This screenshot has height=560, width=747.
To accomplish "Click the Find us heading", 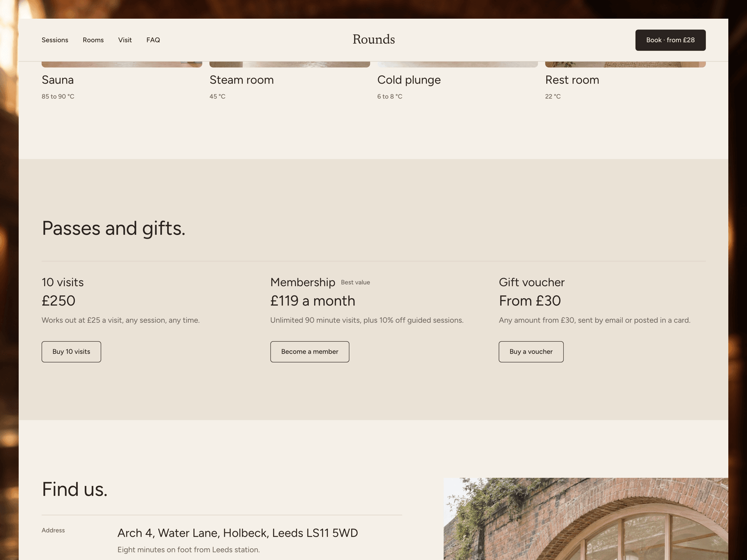I will pyautogui.click(x=75, y=490).
